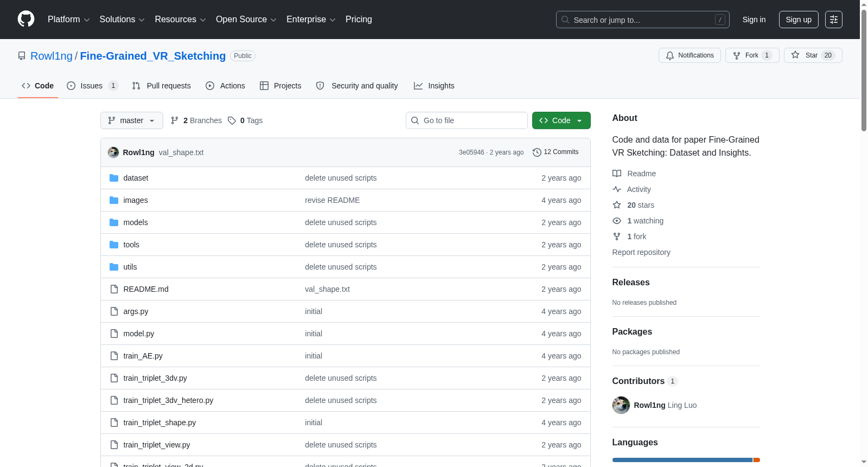Click the magnifier icon in header search
The height and width of the screenshot is (467, 868).
tap(565, 20)
